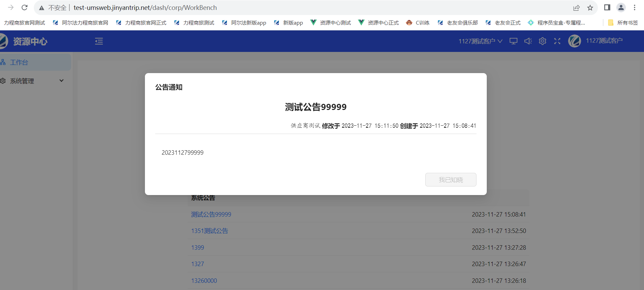Open the 阿尔法新版app bookmark

244,23
